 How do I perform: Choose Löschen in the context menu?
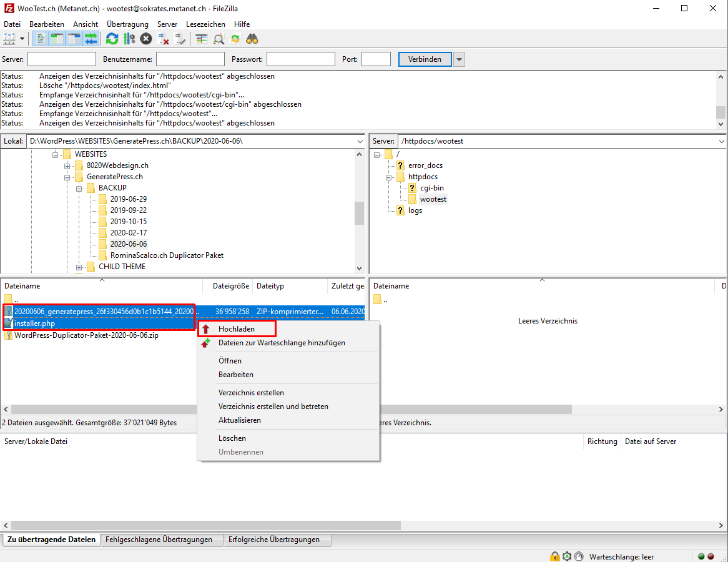click(x=288, y=438)
